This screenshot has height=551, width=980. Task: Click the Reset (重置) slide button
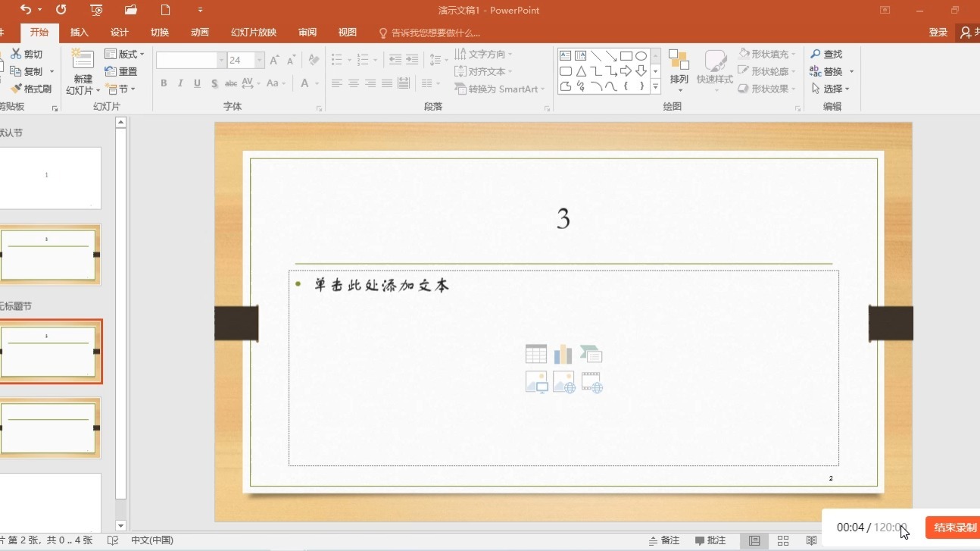(121, 71)
